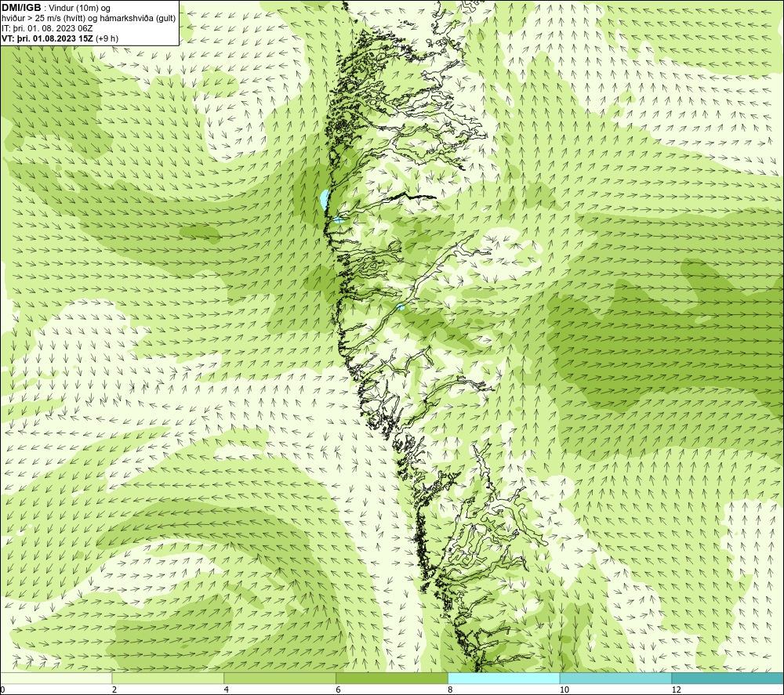Click the legend tick label '4'

tap(227, 690)
